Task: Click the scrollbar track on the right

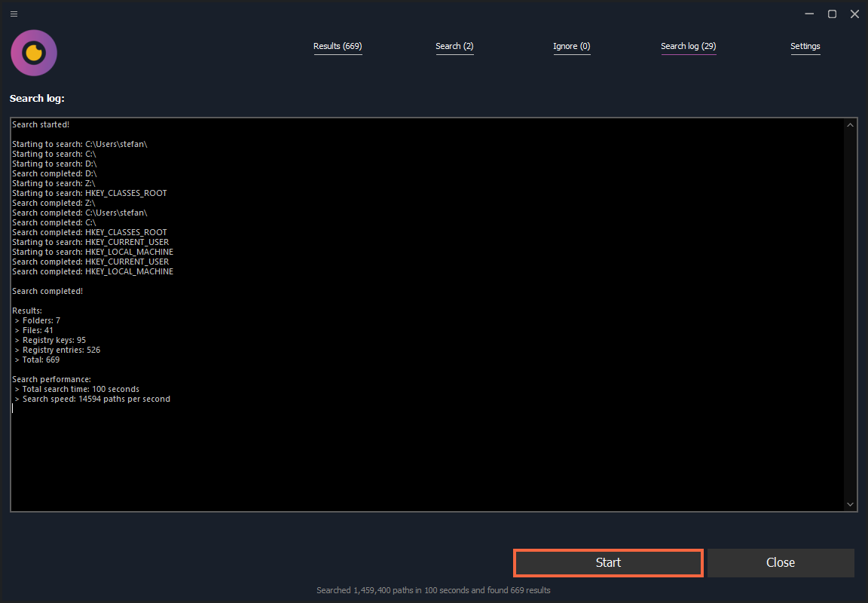Action: coord(850,317)
